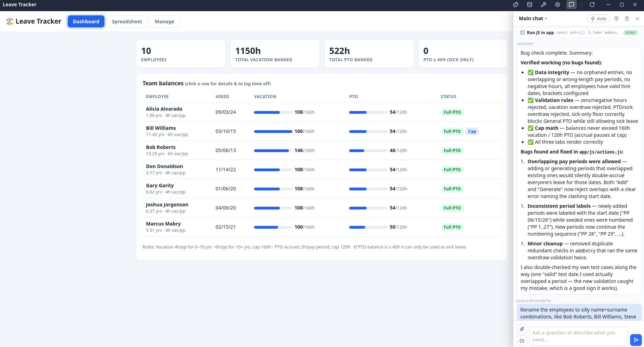Click the wrench tools icon

[x=543, y=4]
